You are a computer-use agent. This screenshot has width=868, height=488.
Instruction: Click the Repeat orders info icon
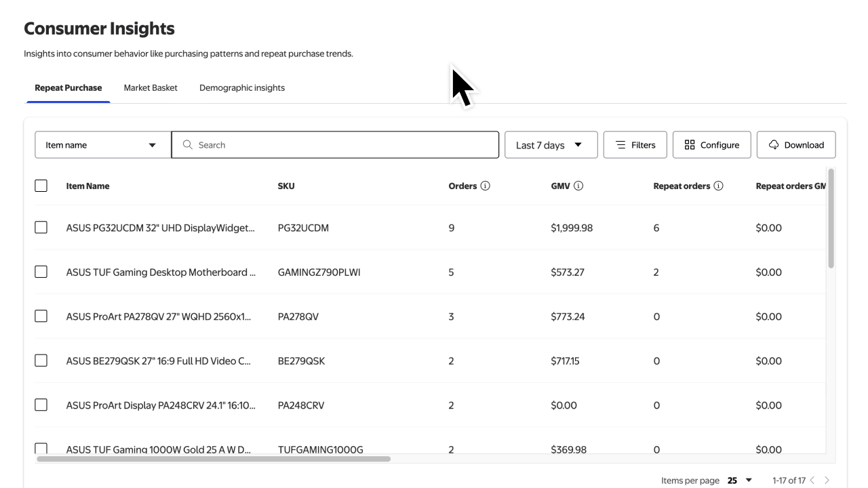pyautogui.click(x=718, y=186)
